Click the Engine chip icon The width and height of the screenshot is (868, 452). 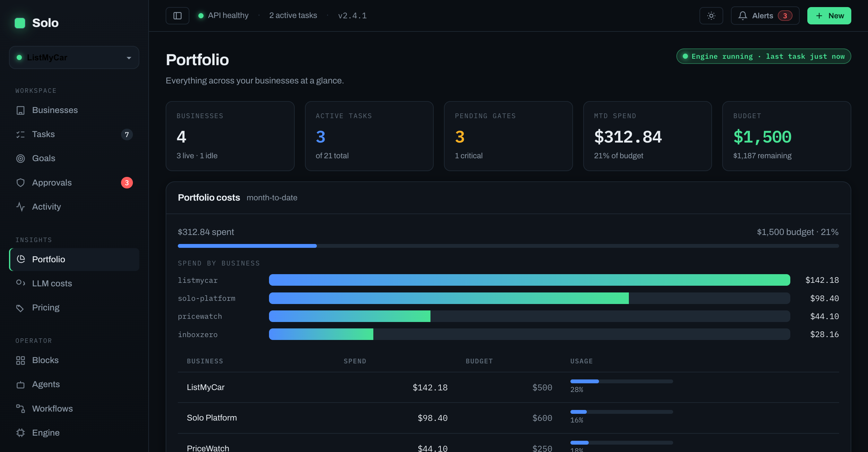pyautogui.click(x=21, y=433)
